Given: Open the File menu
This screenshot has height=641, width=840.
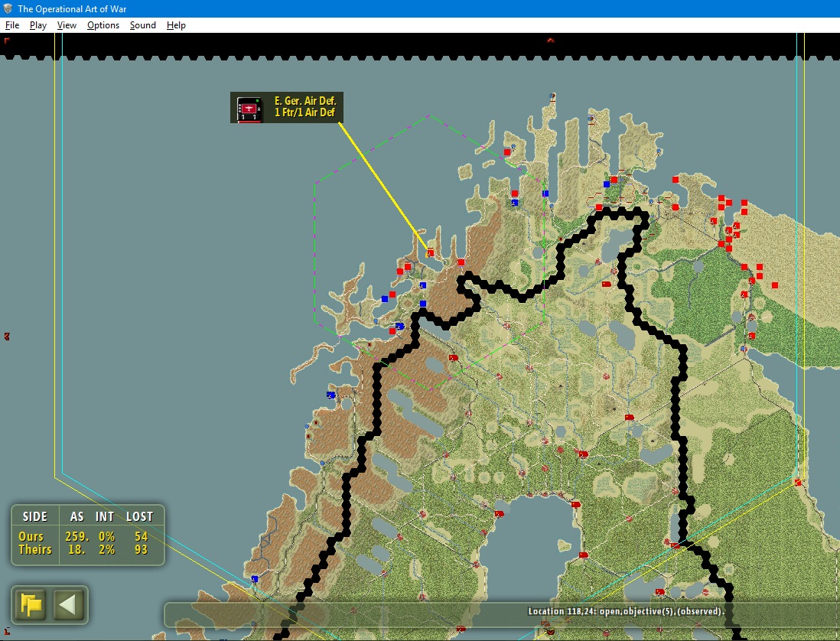Looking at the screenshot, I should 11,25.
